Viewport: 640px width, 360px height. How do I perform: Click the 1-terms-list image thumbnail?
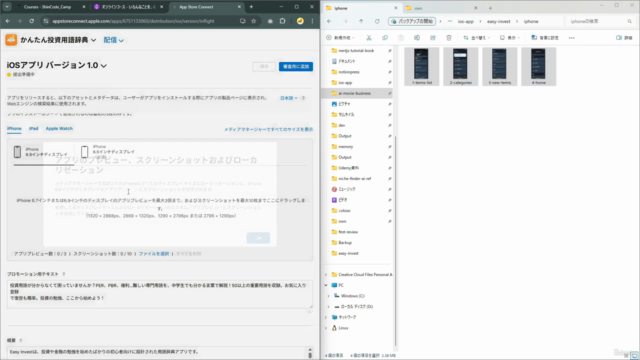tap(422, 67)
